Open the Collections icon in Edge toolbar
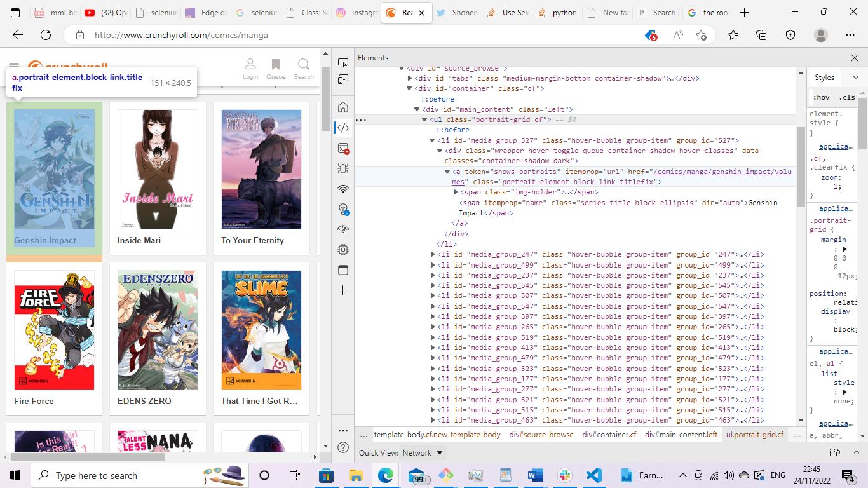The width and height of the screenshot is (868, 488). [762, 35]
